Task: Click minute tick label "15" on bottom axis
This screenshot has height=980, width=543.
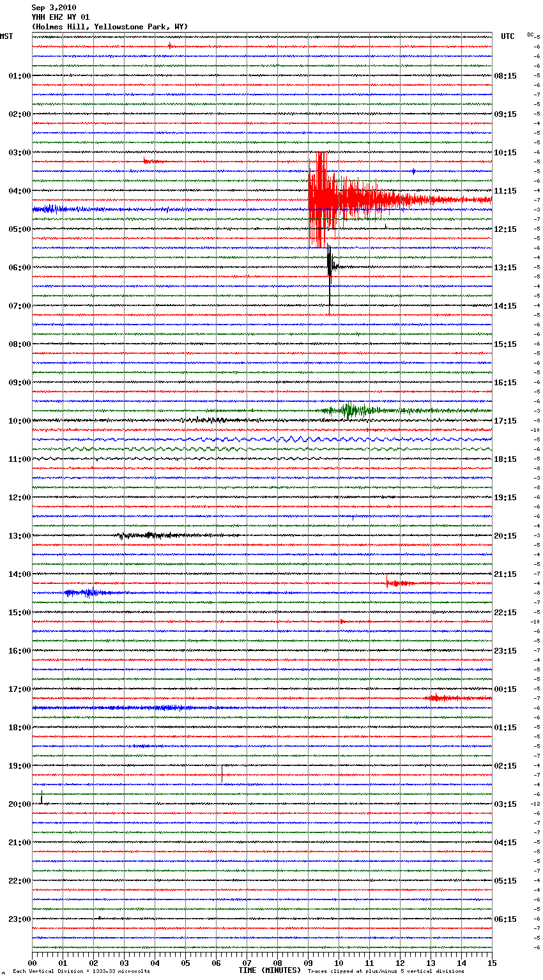Action: (x=492, y=963)
